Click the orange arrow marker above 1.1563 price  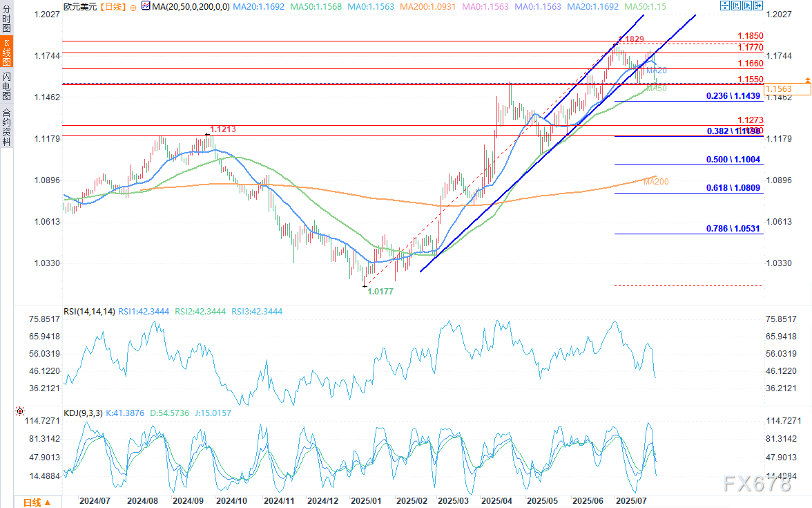(807, 80)
